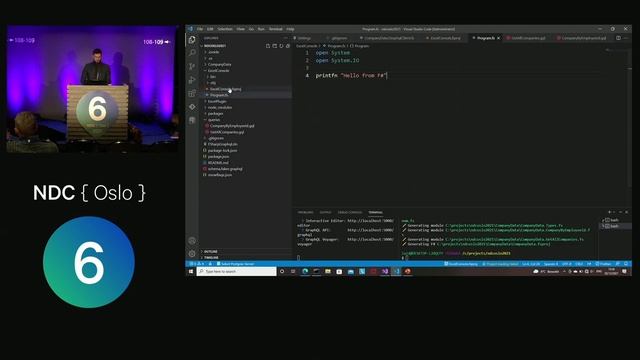Image resolution: width=640 pixels, height=360 pixels.
Task: Open the Manage gear in the activity bar
Action: (192, 254)
